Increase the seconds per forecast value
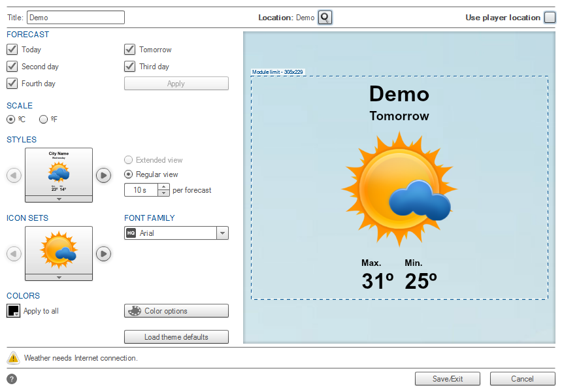 (163, 187)
